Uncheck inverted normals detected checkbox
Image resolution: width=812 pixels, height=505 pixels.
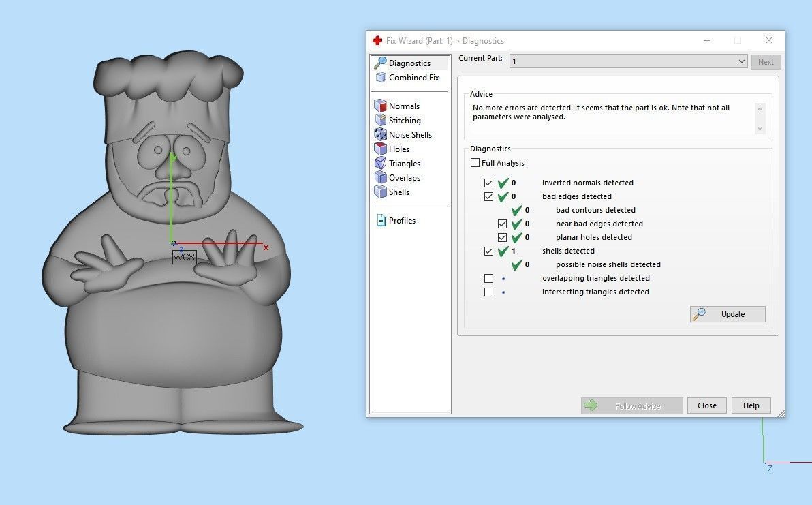pos(488,183)
